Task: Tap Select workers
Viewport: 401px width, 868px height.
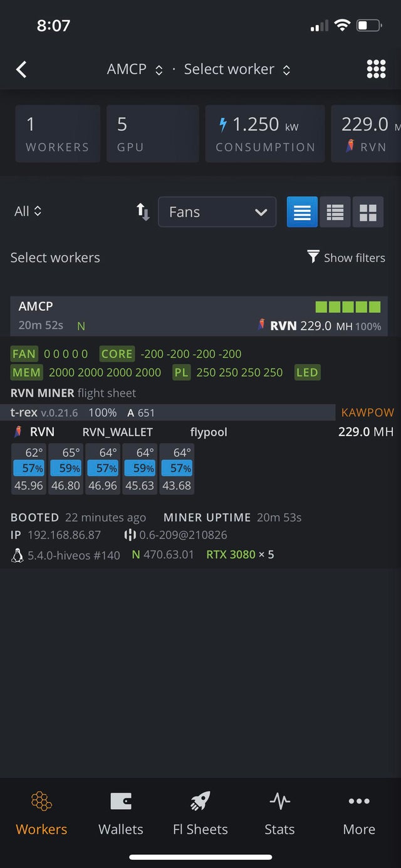Action: pyautogui.click(x=55, y=258)
